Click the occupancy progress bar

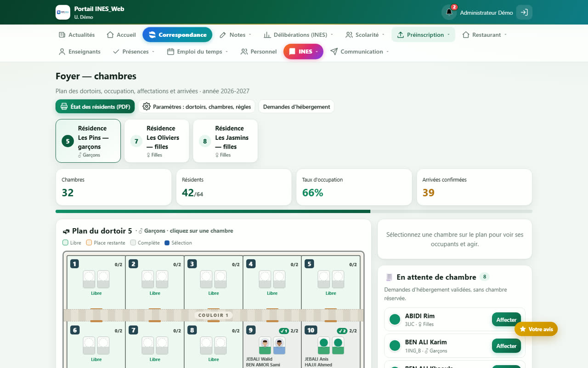pyautogui.click(x=294, y=212)
